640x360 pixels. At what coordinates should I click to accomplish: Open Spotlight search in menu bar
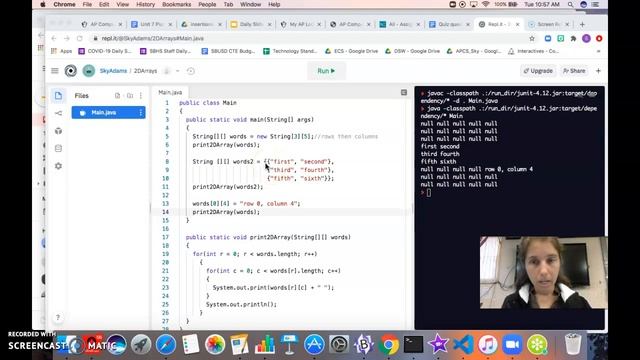click(x=571, y=4)
